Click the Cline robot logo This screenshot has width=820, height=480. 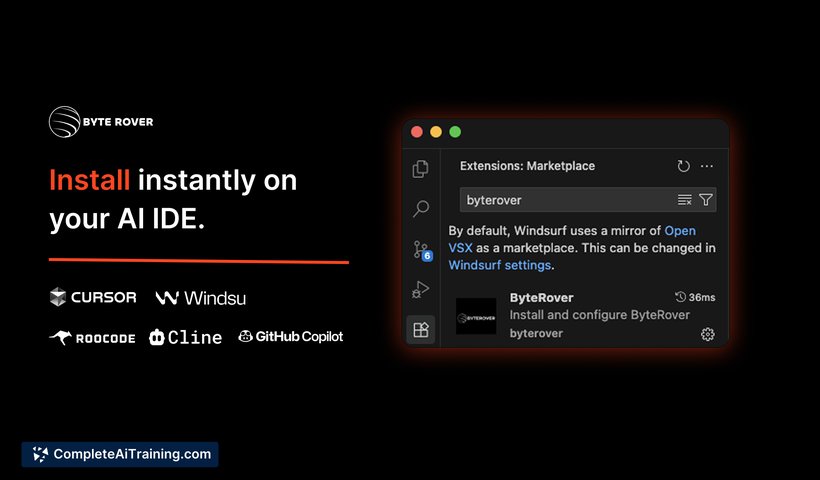click(185, 337)
